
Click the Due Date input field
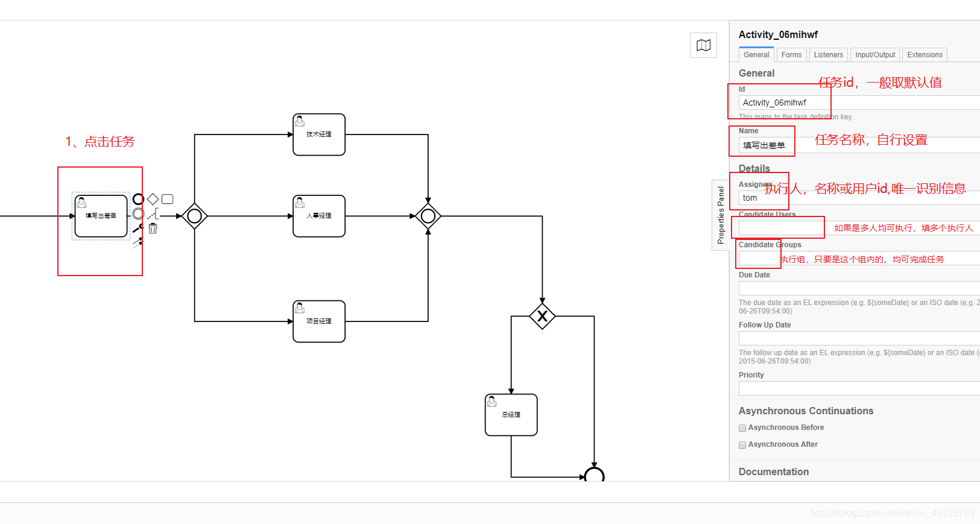pyautogui.click(x=859, y=289)
